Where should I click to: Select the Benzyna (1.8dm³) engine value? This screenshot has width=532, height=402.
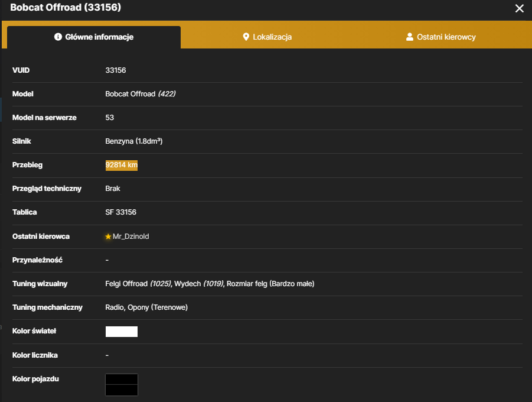click(x=134, y=141)
